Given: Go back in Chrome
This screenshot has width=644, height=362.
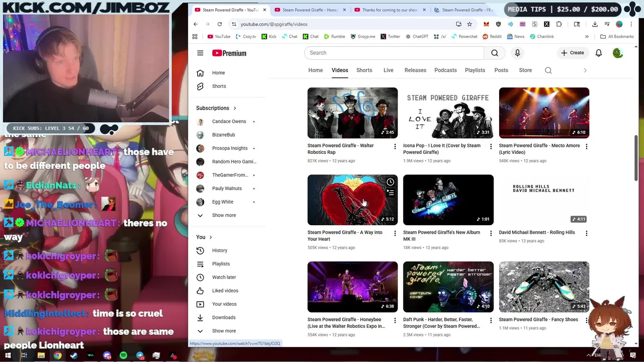Looking at the screenshot, I should tap(196, 24).
